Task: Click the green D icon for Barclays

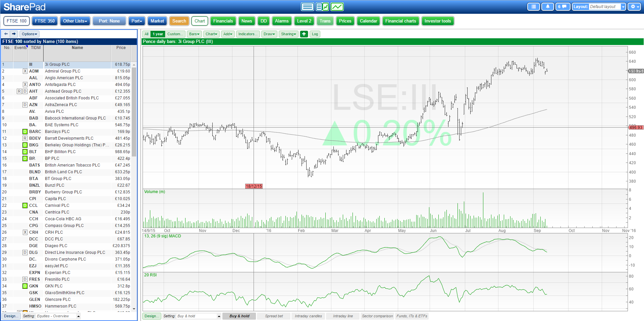Action: point(25,132)
